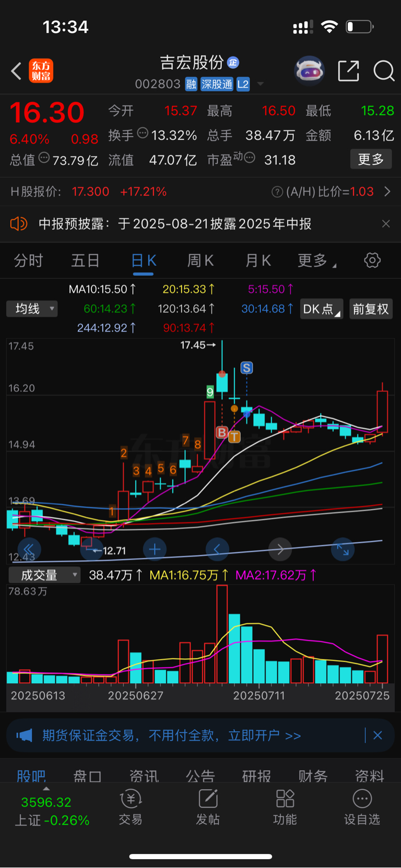Tap stock code 002803
The width and height of the screenshot is (401, 868).
click(x=158, y=84)
